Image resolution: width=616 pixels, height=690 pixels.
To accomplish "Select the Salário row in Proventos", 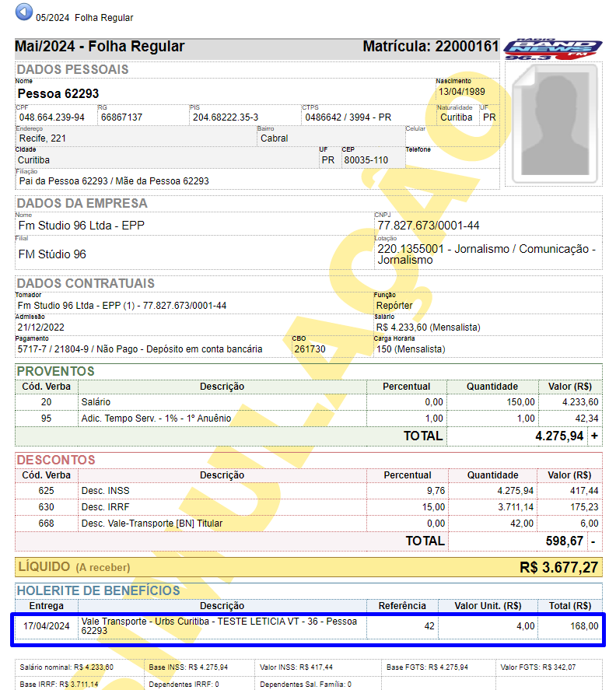I will click(x=309, y=402).
